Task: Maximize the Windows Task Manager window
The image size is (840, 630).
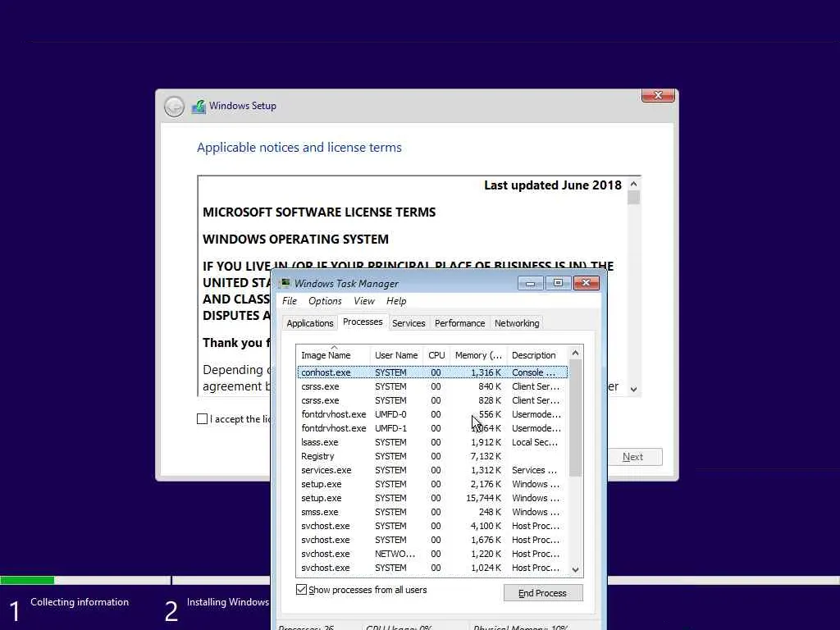Action: tap(558, 283)
